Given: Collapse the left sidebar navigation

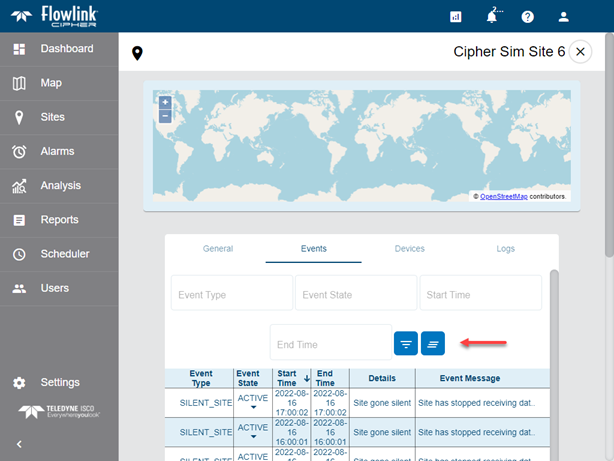Looking at the screenshot, I should tap(19, 444).
